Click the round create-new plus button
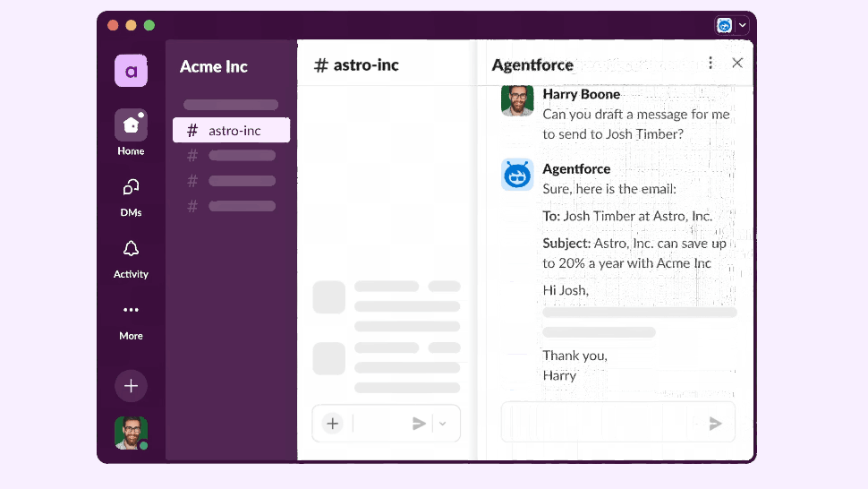Image resolution: width=868 pixels, height=489 pixels. click(132, 386)
